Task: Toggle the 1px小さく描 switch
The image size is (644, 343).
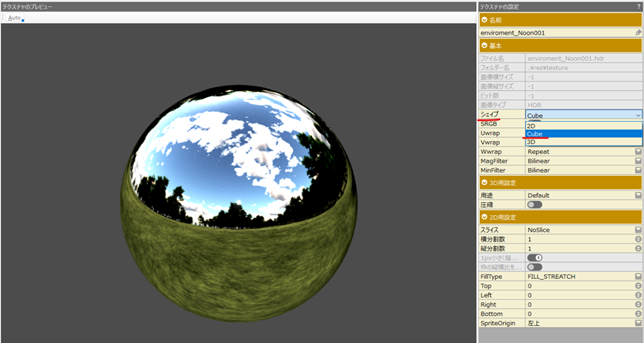Action: [534, 257]
